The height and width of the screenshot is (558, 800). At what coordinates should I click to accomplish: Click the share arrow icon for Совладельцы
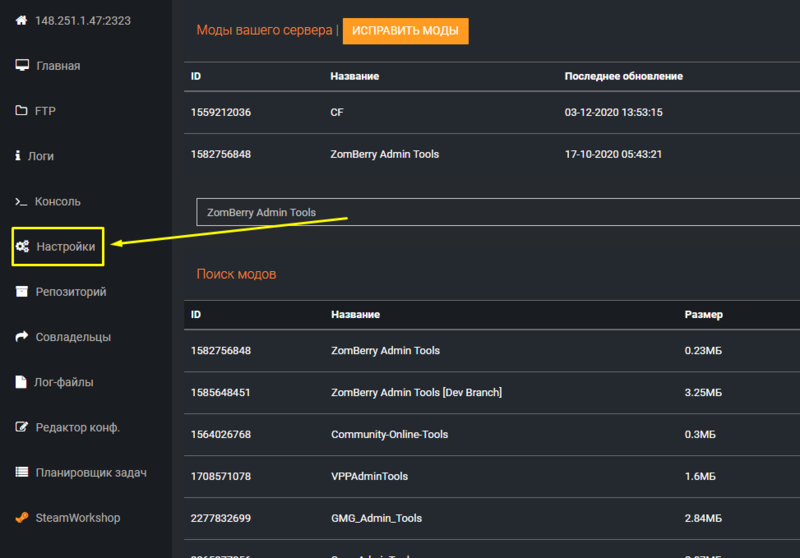[21, 337]
